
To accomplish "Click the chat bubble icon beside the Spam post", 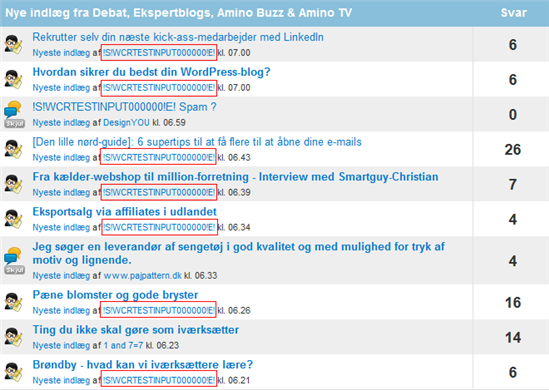I will pos(13,109).
